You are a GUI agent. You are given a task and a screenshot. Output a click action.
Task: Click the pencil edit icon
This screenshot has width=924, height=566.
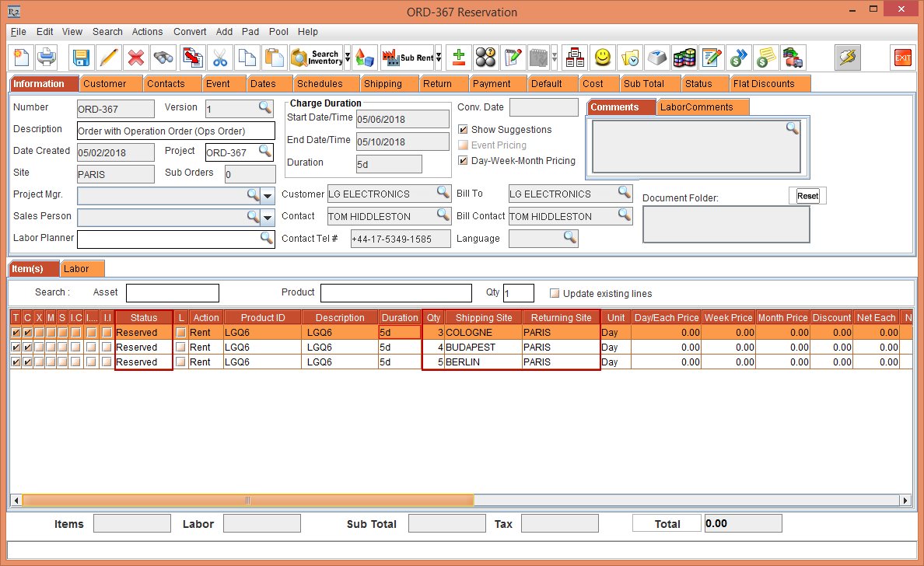[x=109, y=58]
